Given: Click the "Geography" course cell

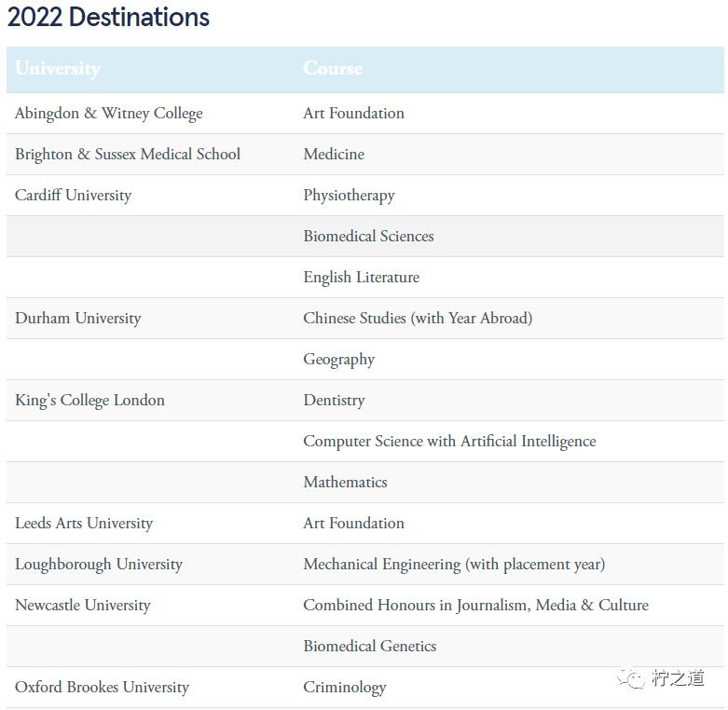Looking at the screenshot, I should pyautogui.click(x=339, y=360).
